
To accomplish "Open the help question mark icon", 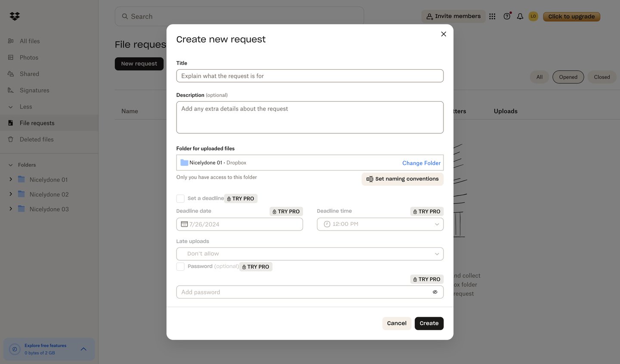I will [x=507, y=16].
